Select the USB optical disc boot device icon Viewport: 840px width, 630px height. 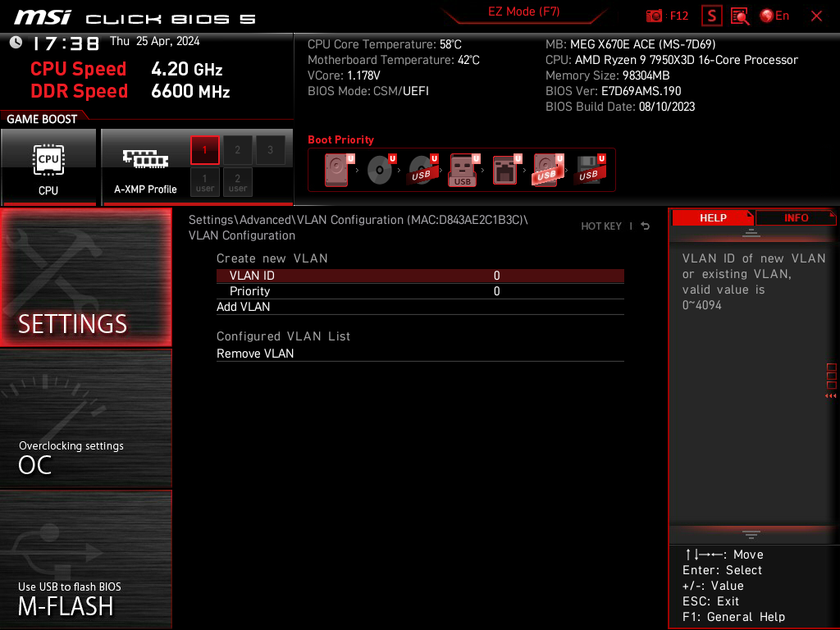pos(422,170)
